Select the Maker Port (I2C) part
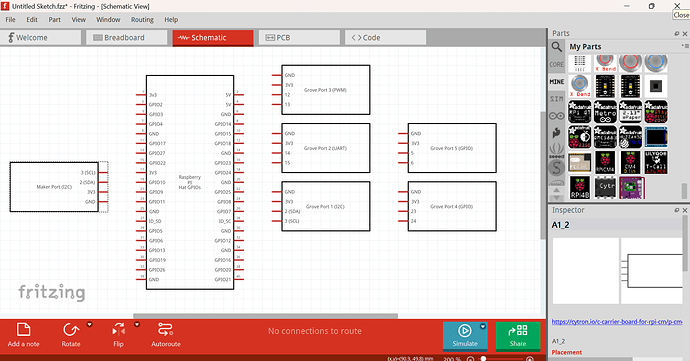Viewport: 690px width, 361px height. point(54,187)
